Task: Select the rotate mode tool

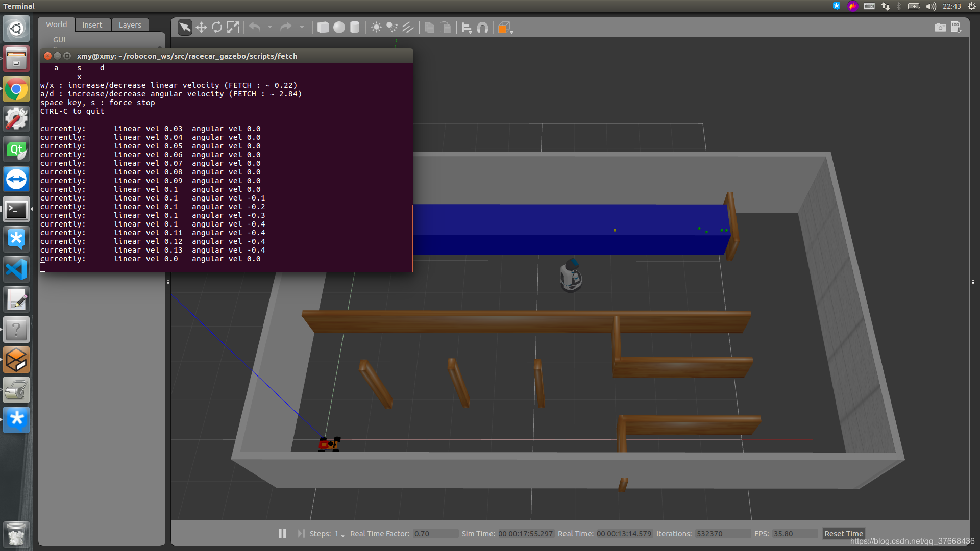Action: [x=217, y=28]
